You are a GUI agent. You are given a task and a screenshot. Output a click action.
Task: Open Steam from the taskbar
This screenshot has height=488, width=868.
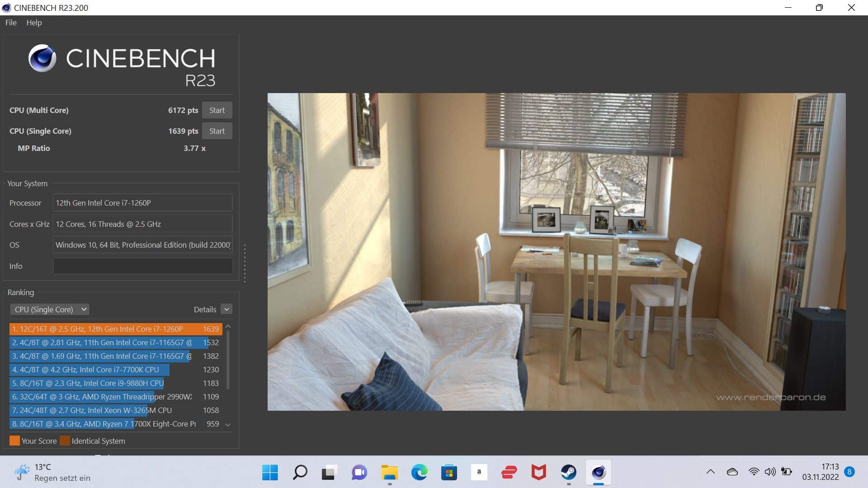click(568, 473)
